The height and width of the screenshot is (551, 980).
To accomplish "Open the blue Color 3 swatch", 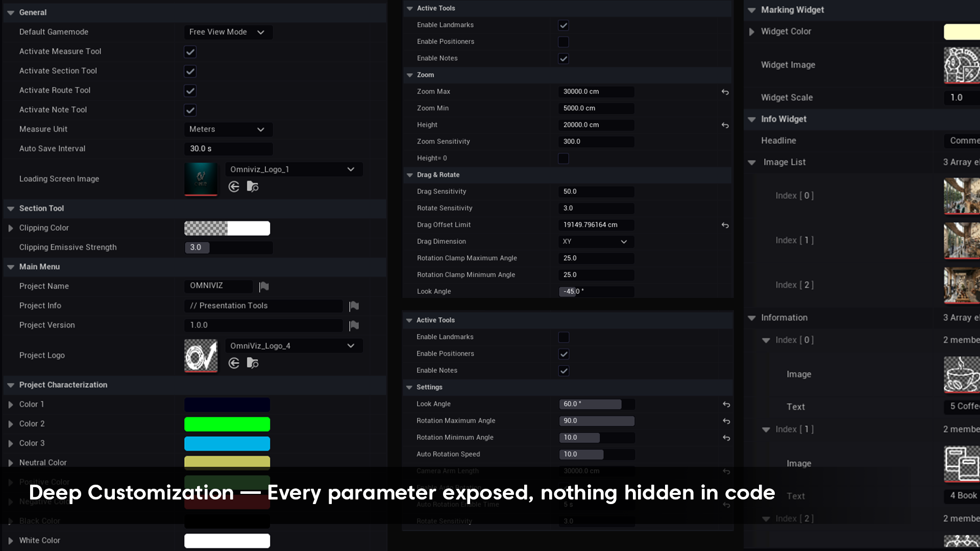I will (227, 443).
